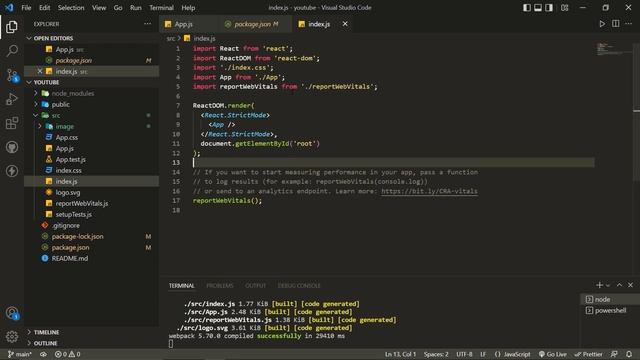Switch to the App.js editor tab
This screenshot has height=360, width=640.
tap(184, 24)
